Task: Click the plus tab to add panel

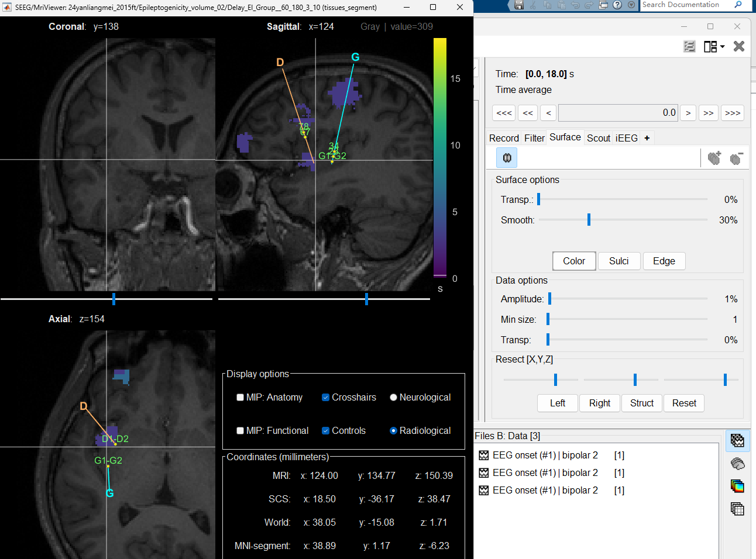Action: click(647, 139)
